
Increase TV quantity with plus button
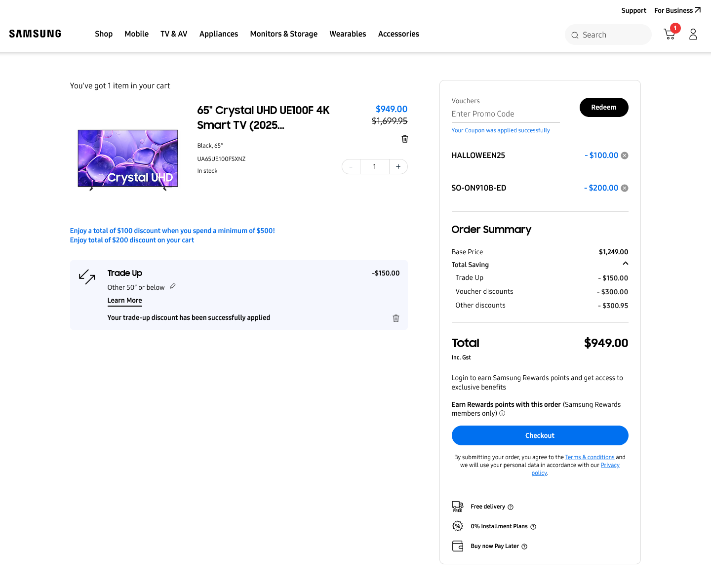pyautogui.click(x=398, y=167)
